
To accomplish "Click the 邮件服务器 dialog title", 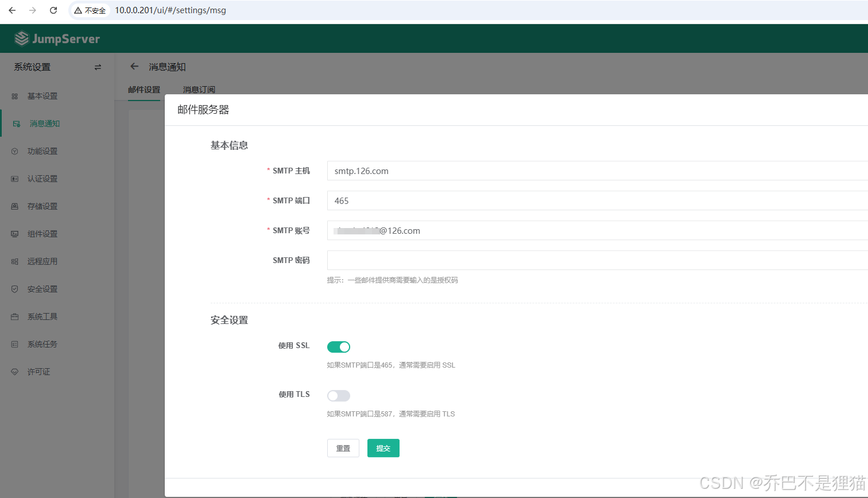I will [x=203, y=110].
